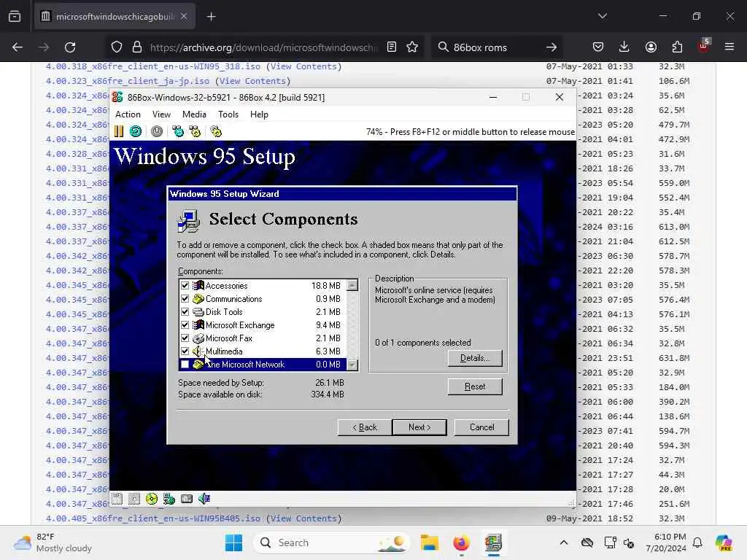Click network status bar icon

[x=169, y=499]
